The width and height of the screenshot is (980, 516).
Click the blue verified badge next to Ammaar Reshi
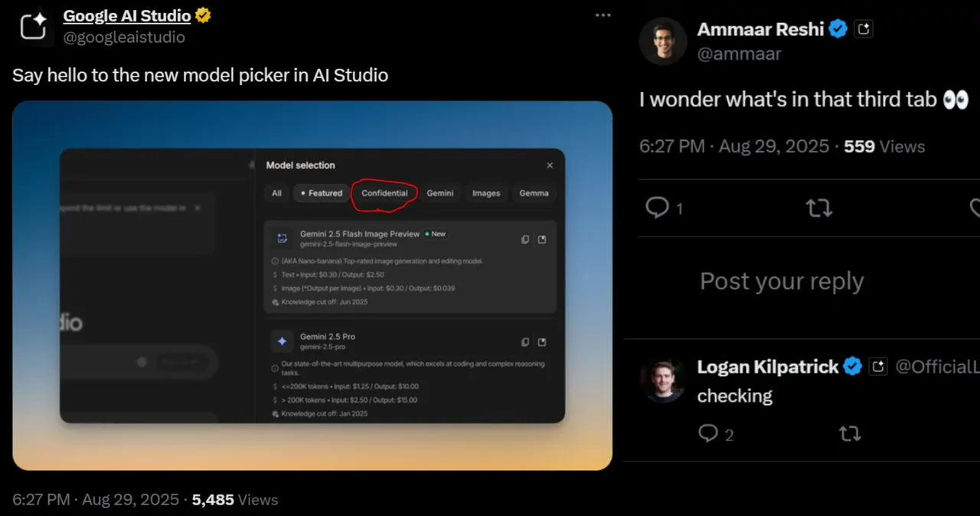[838, 29]
